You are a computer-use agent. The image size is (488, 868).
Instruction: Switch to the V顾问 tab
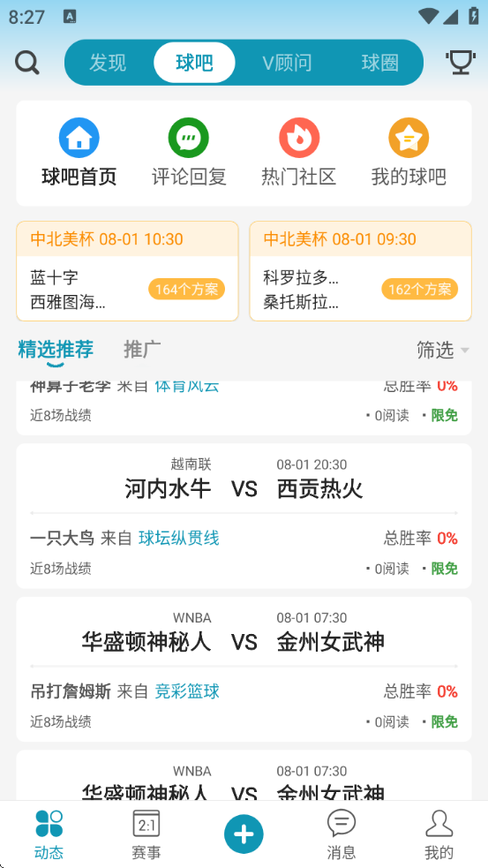coord(287,63)
